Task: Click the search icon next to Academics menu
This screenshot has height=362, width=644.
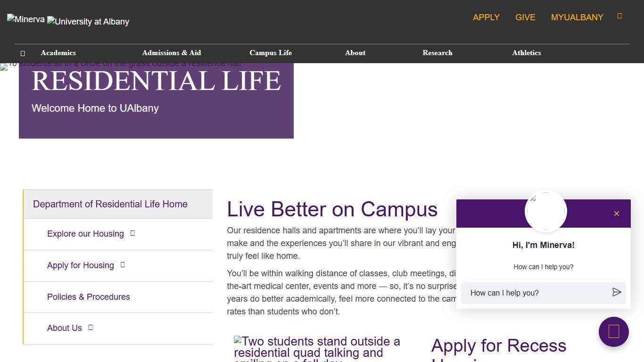Action: click(x=22, y=53)
